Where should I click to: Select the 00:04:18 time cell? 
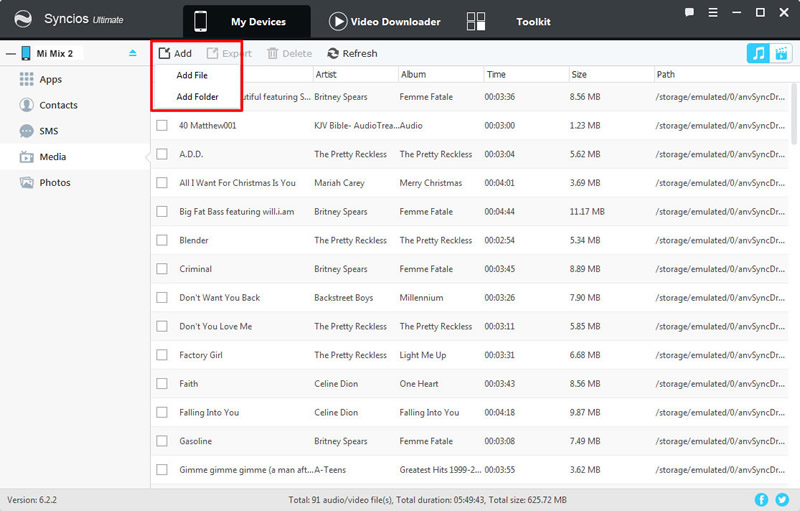coord(499,412)
